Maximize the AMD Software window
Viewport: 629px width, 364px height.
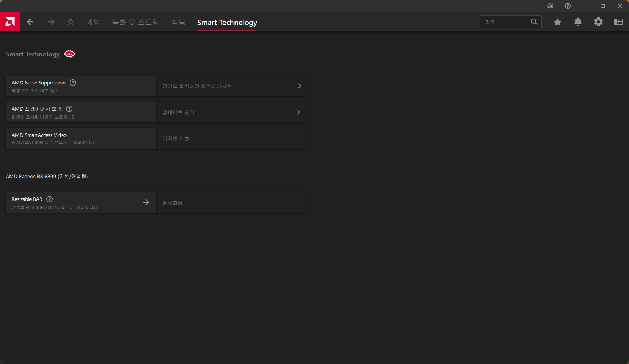point(602,6)
